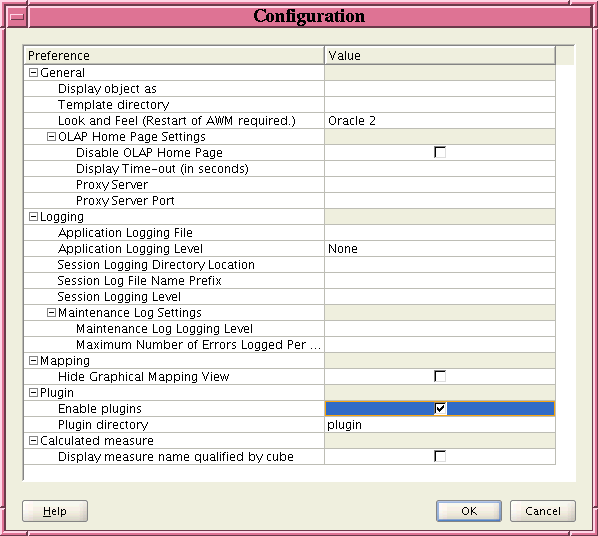Check Disable OLAP Home Page checkbox

coord(440,153)
